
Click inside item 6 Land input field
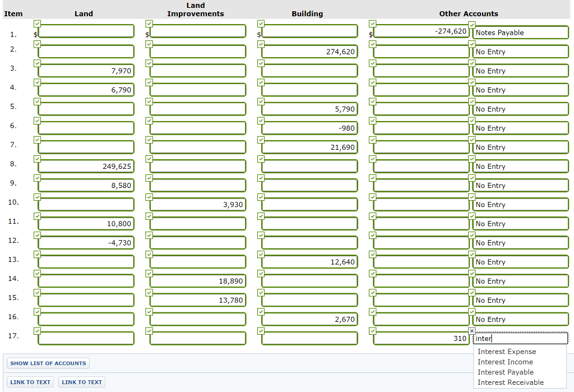point(84,127)
